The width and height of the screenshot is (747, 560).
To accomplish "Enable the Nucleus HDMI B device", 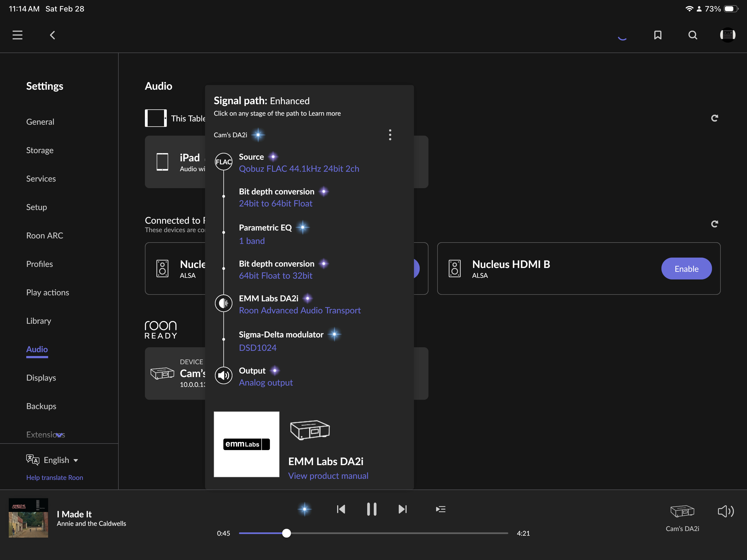I will point(686,269).
